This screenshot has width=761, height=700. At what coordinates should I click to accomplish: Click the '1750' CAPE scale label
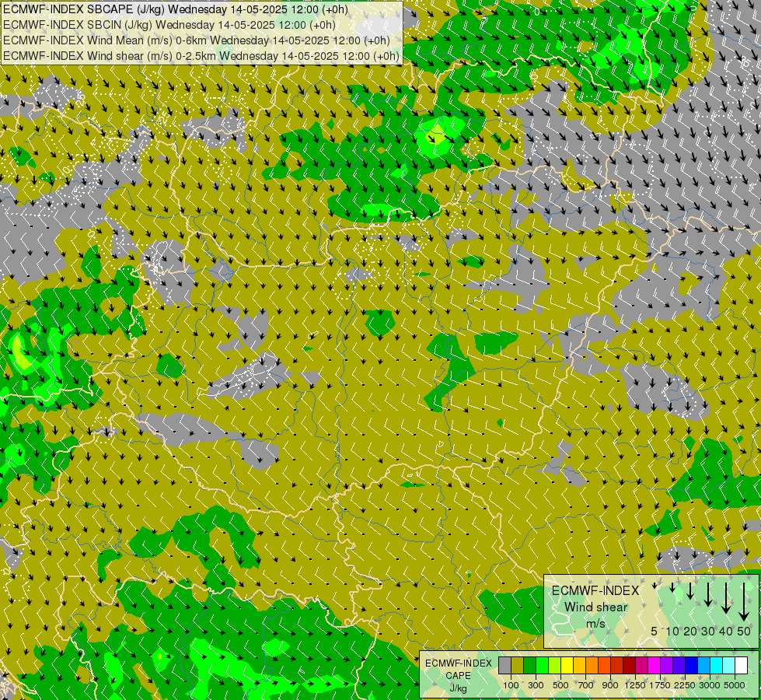pyautogui.click(x=660, y=685)
